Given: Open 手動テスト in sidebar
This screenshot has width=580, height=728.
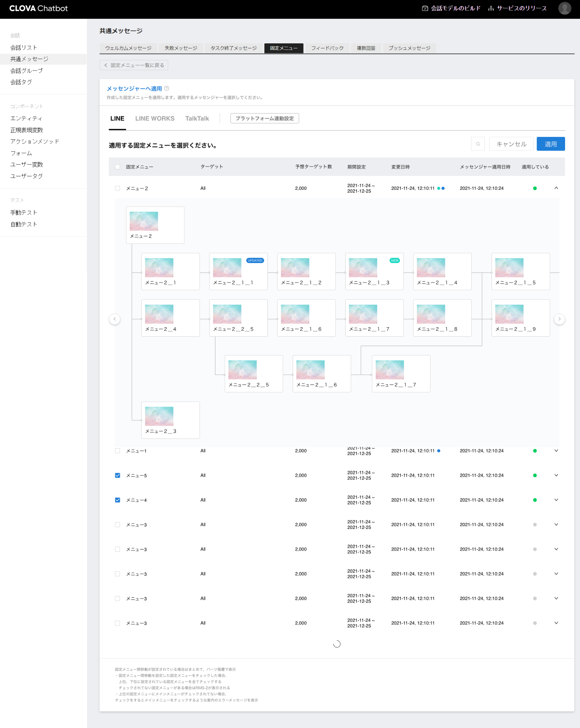Looking at the screenshot, I should click(24, 213).
